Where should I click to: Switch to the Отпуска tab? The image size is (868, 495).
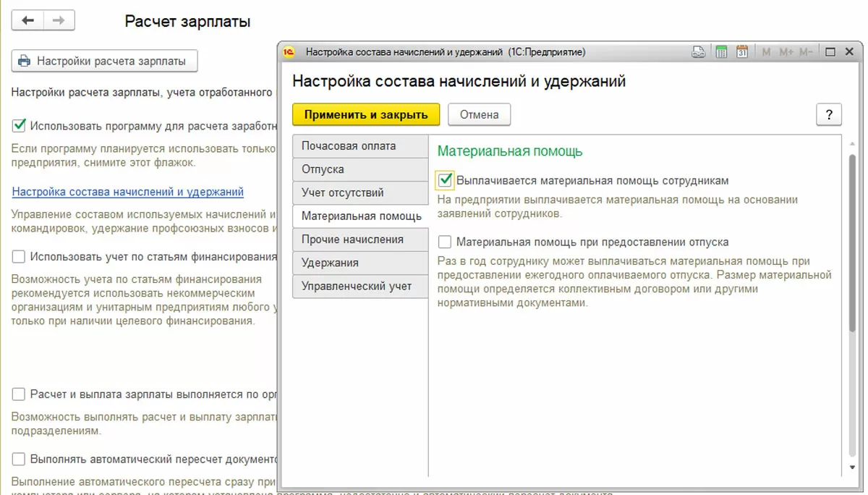pyautogui.click(x=360, y=169)
